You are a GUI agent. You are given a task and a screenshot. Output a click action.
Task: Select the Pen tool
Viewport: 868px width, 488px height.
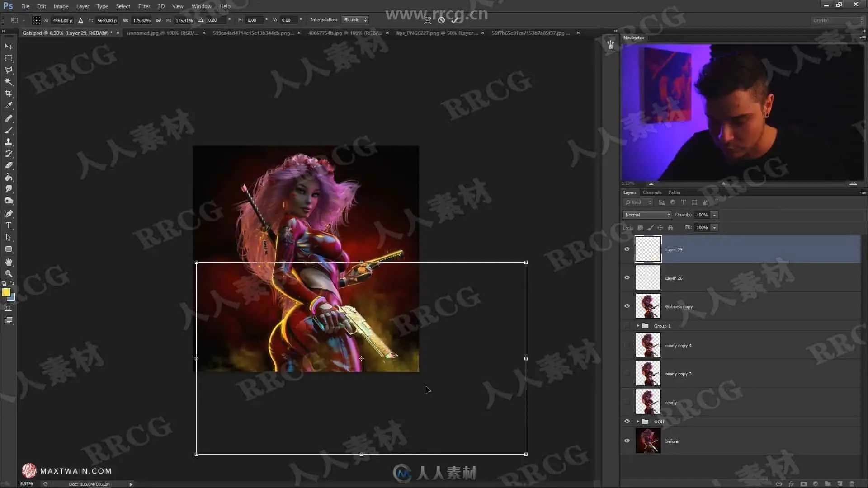click(x=9, y=214)
